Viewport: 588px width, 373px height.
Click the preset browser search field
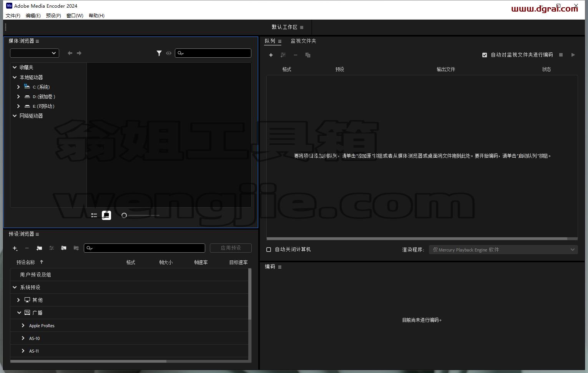click(145, 248)
